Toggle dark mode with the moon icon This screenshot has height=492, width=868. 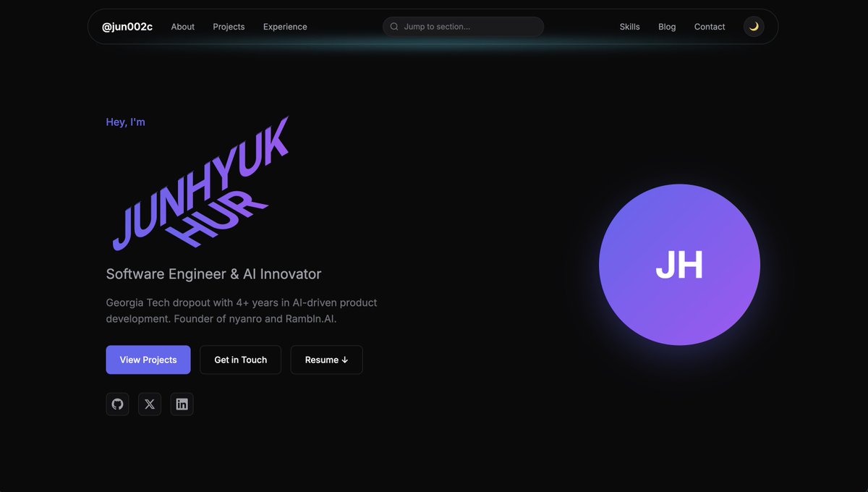(754, 27)
